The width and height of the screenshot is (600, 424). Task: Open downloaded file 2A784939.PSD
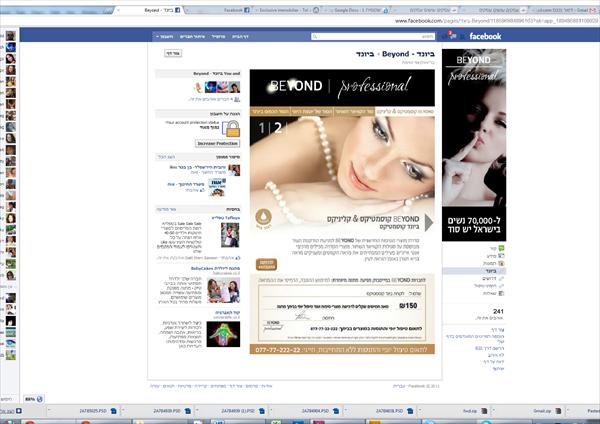(167, 411)
